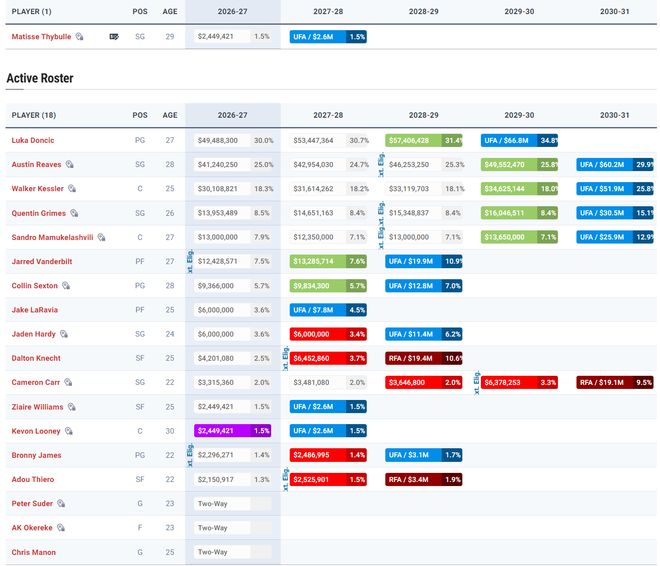Click the PLAYER (18) column header
This screenshot has width=660, height=566.
pyautogui.click(x=34, y=115)
